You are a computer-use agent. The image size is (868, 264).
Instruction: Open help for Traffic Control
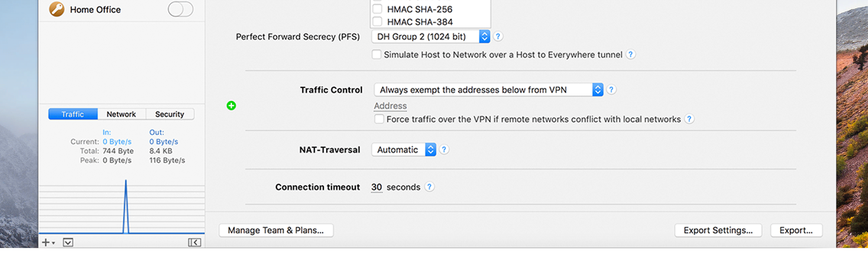click(611, 90)
